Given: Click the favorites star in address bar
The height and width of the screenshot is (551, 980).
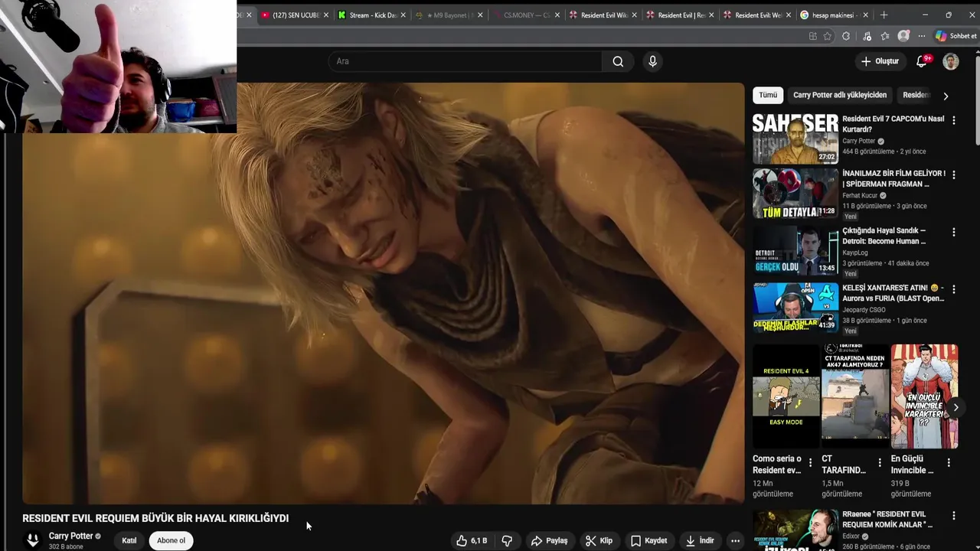Looking at the screenshot, I should point(828,36).
